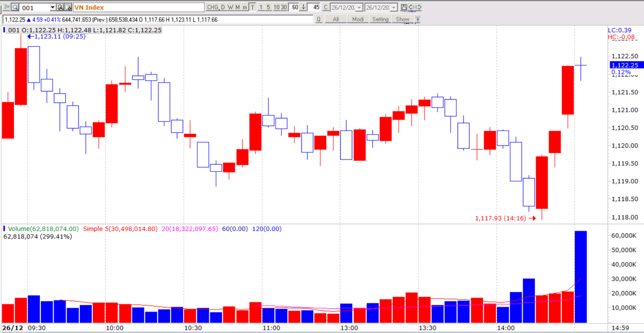The width and height of the screenshot is (644, 333).
Task: Click the 14:59 time label at axis corner
Action: click(x=620, y=328)
